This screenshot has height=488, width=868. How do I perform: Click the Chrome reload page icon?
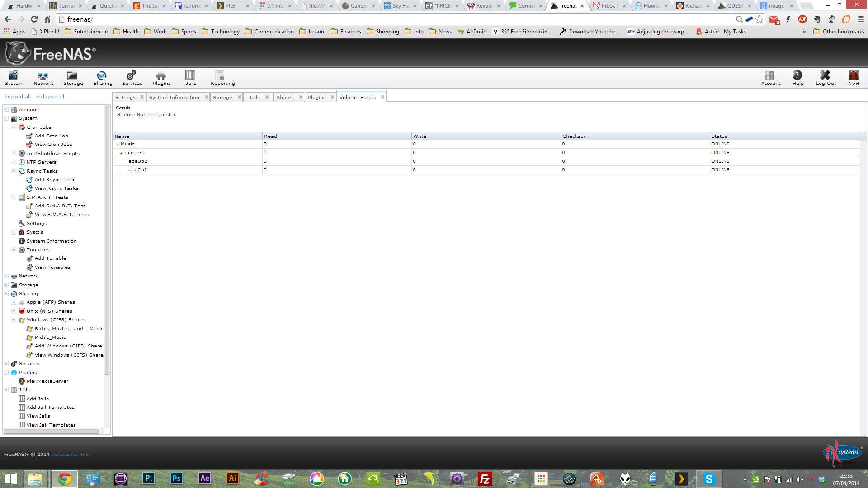coord(34,19)
